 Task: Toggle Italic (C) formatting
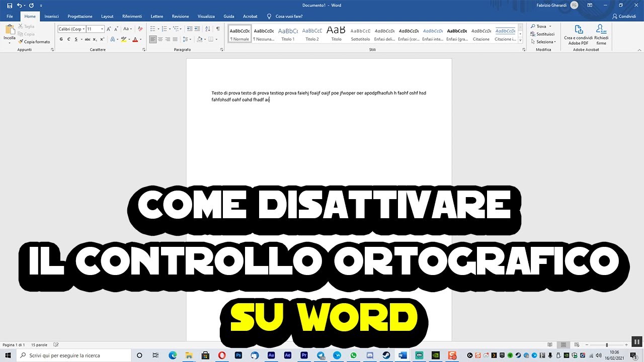click(x=69, y=39)
